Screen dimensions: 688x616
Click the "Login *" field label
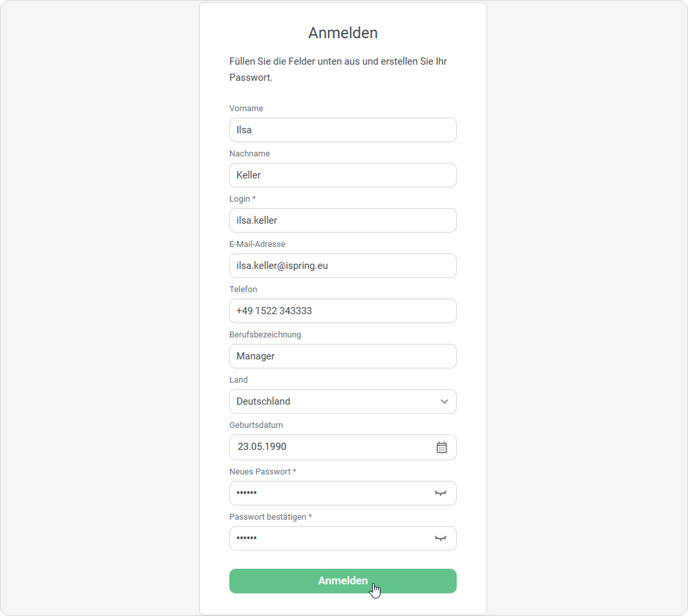(x=242, y=199)
